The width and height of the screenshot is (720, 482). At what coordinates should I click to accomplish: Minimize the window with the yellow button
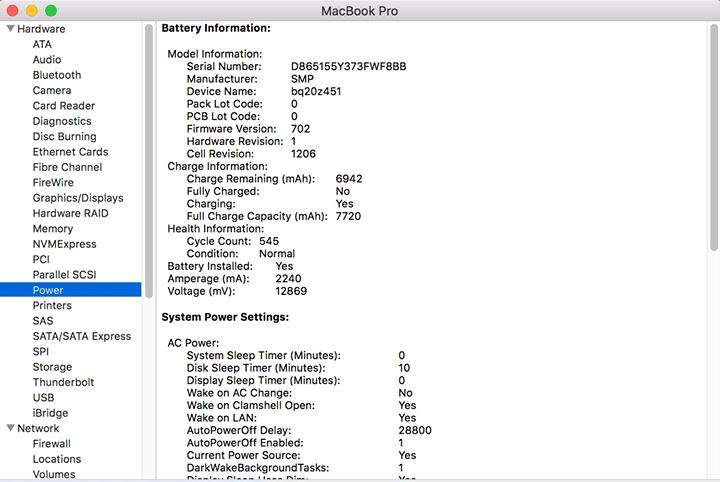point(32,10)
